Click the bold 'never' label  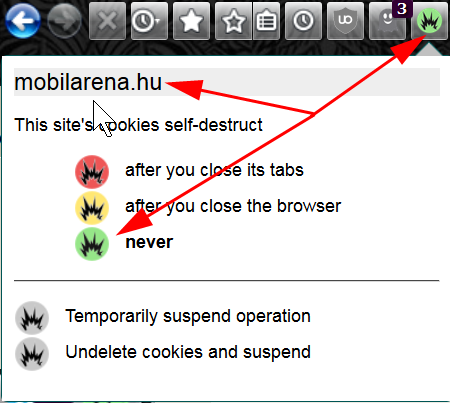(x=149, y=242)
